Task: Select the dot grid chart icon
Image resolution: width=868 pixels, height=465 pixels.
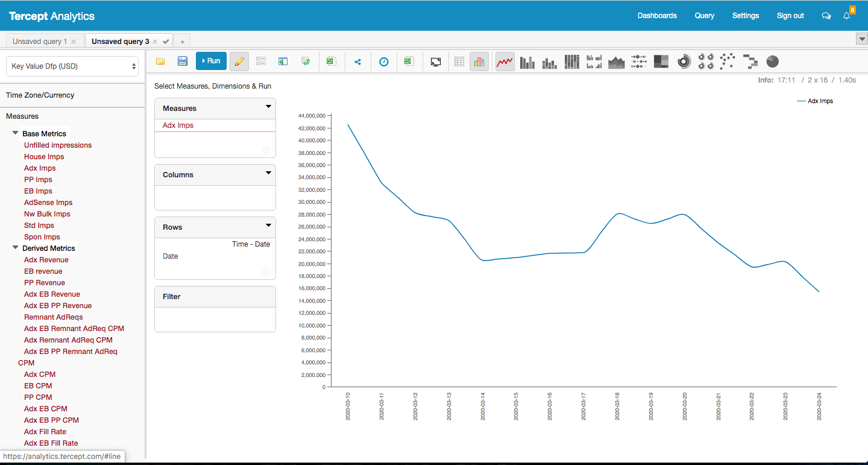Action: (639, 62)
